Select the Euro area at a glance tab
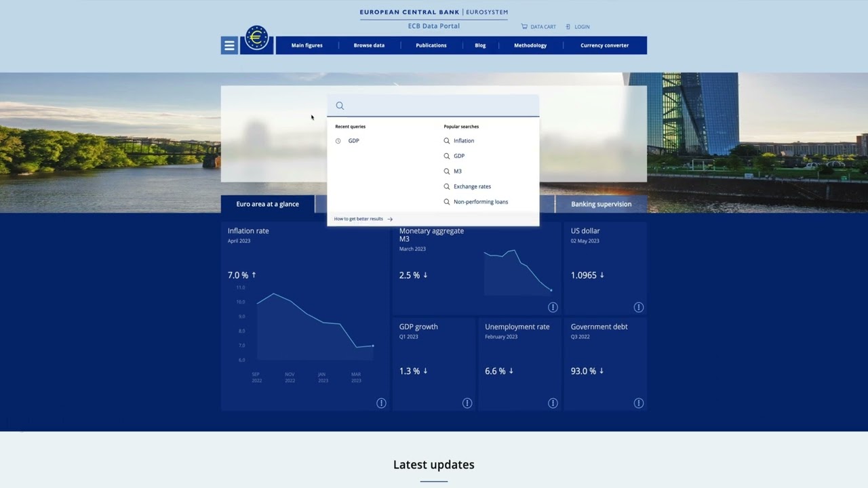 (268, 204)
